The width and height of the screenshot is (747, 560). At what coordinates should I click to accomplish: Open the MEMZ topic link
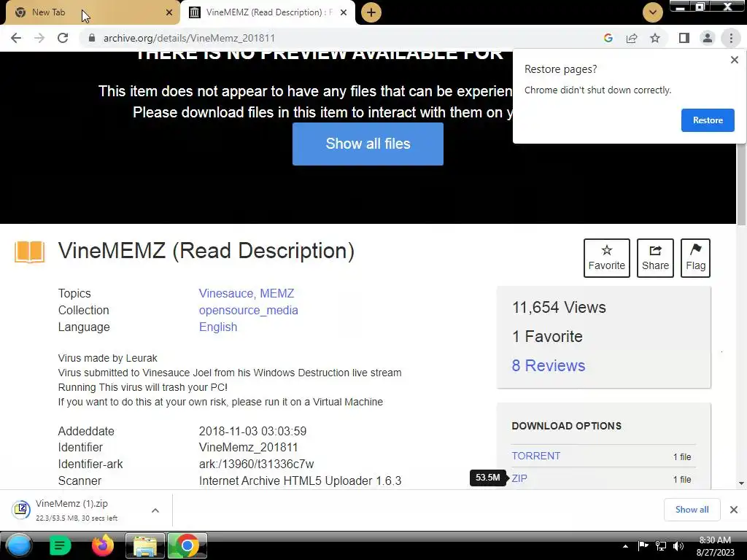276,293
